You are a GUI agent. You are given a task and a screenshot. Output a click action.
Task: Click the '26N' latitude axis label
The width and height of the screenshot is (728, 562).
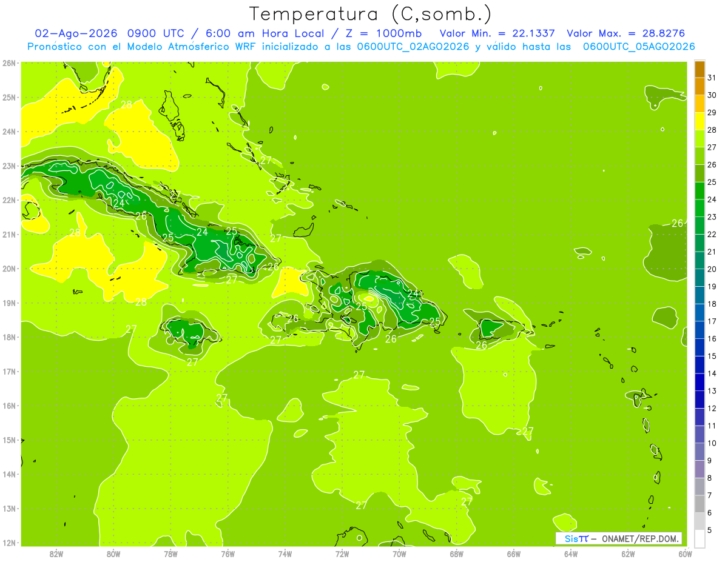(9, 63)
